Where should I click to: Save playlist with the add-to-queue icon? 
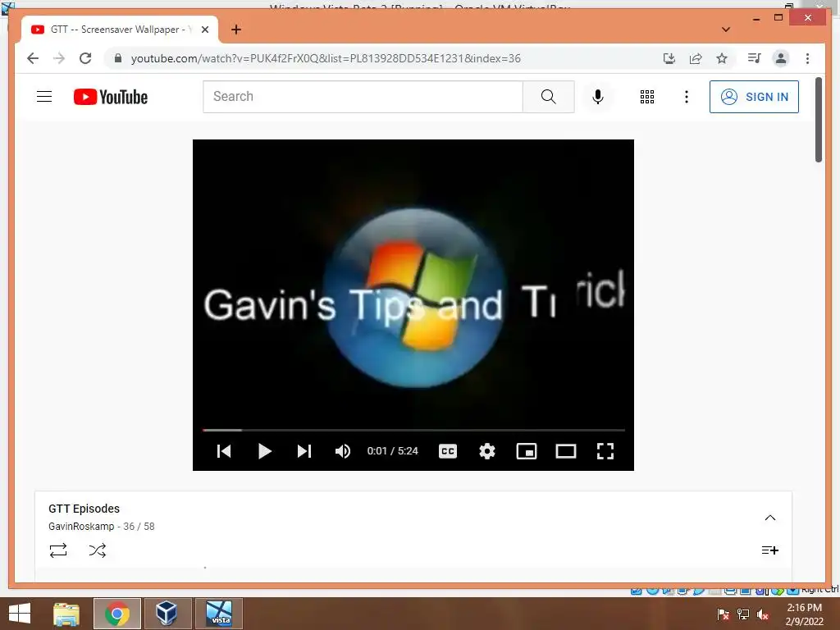coord(769,550)
